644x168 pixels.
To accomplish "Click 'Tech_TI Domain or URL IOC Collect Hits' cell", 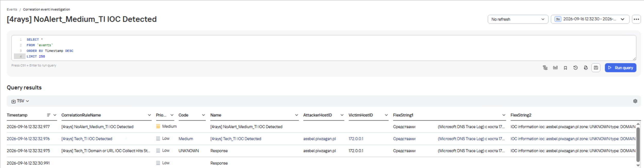I will [x=106, y=151].
